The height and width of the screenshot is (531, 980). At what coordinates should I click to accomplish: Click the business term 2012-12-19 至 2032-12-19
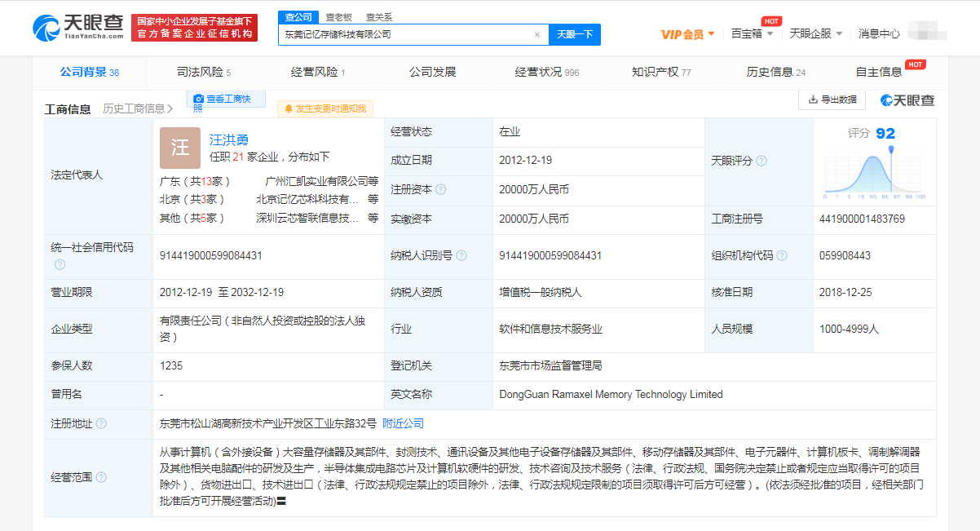(222, 292)
